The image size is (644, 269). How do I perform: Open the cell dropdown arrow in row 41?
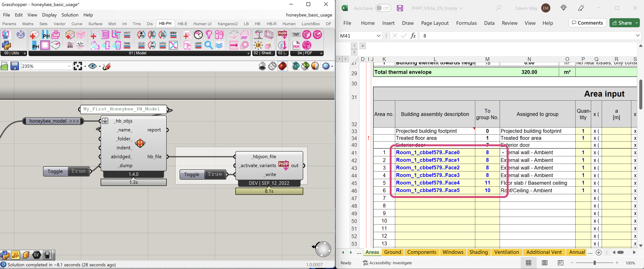click(503, 153)
